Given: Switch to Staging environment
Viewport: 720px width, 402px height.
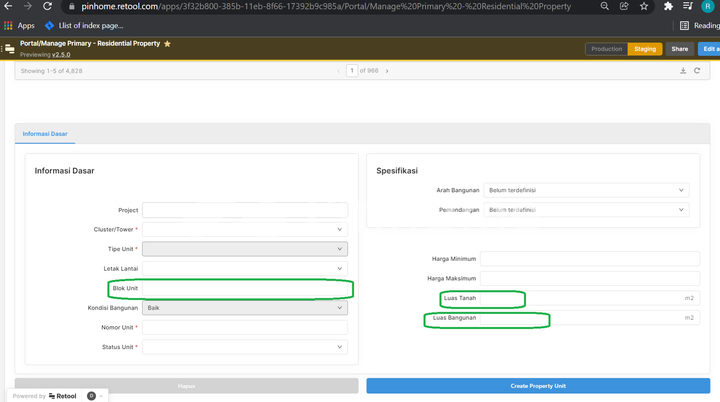Looking at the screenshot, I should coord(645,49).
